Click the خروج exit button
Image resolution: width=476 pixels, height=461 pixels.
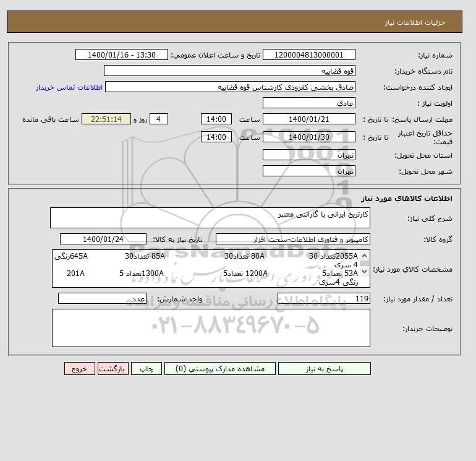[x=80, y=368]
